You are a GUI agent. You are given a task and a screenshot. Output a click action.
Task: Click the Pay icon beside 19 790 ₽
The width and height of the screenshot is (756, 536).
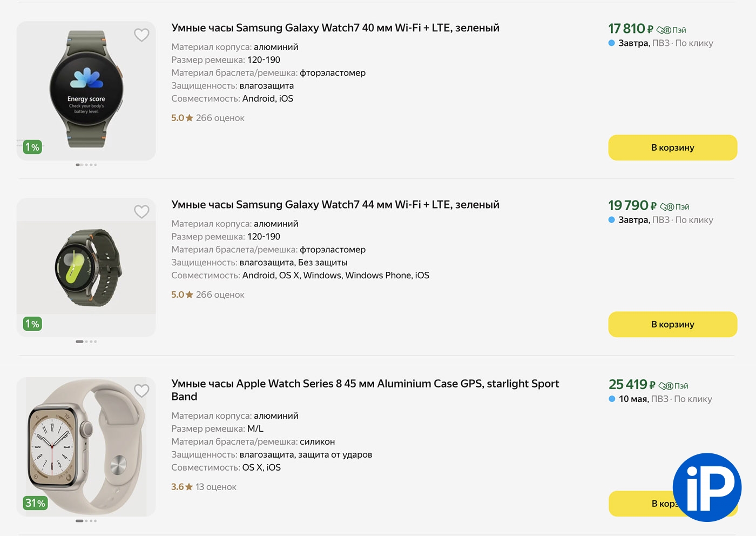tap(674, 207)
